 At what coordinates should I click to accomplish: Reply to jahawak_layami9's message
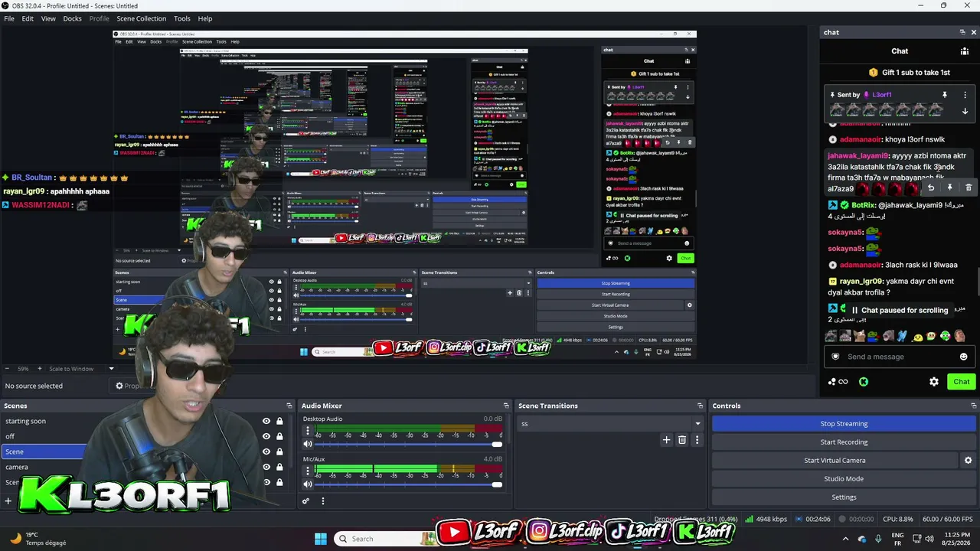point(931,187)
